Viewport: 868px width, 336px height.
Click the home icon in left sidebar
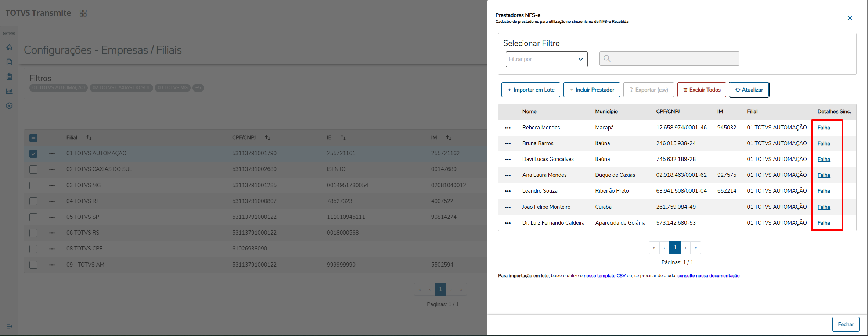(x=10, y=47)
